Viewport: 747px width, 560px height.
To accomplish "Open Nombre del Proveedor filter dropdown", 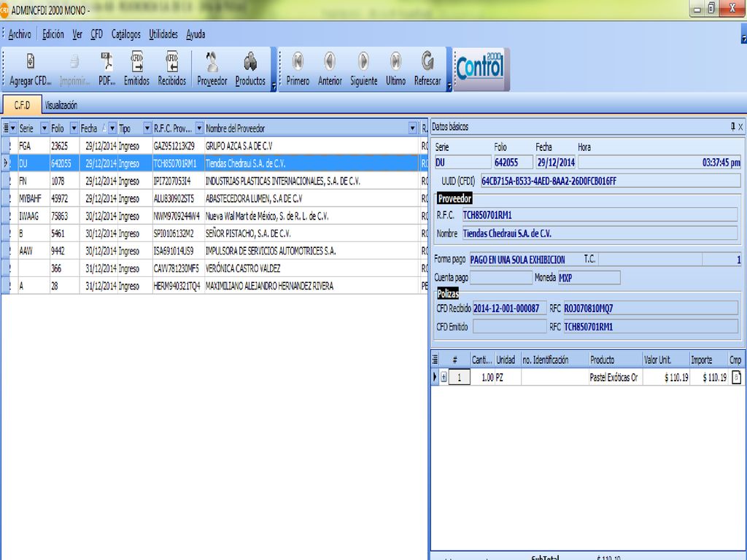I will (413, 128).
